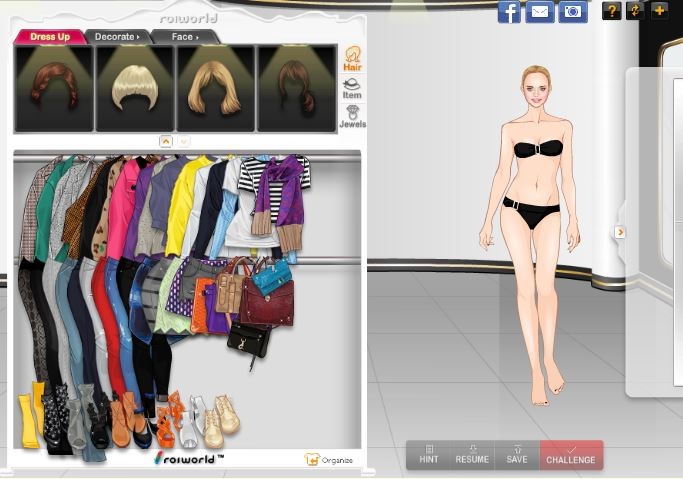
Task: Click the SAVE button
Action: coord(516,455)
